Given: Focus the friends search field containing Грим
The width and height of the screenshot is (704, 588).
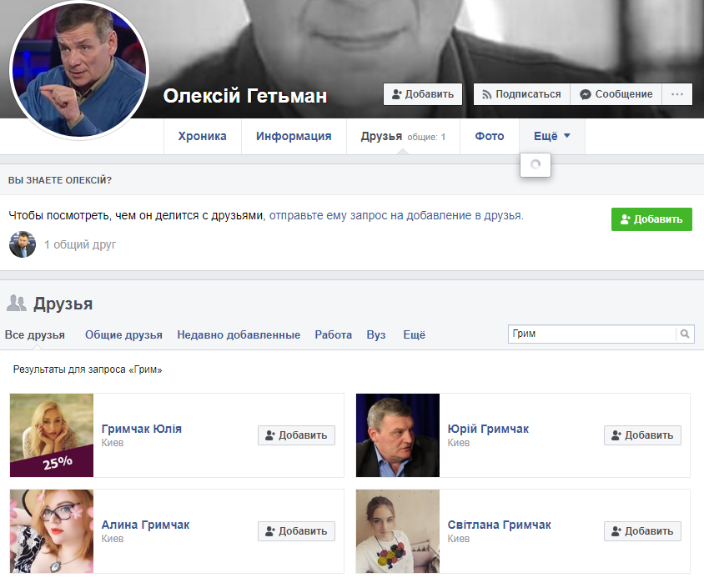Looking at the screenshot, I should (591, 334).
